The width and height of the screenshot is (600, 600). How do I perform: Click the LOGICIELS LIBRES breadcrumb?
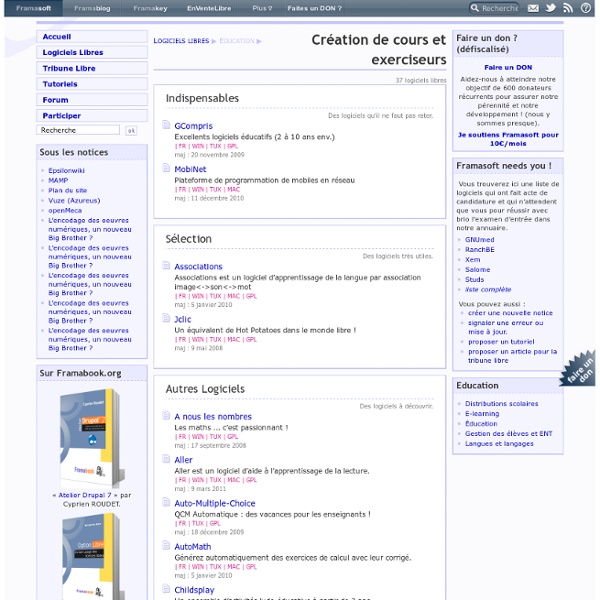(181, 41)
